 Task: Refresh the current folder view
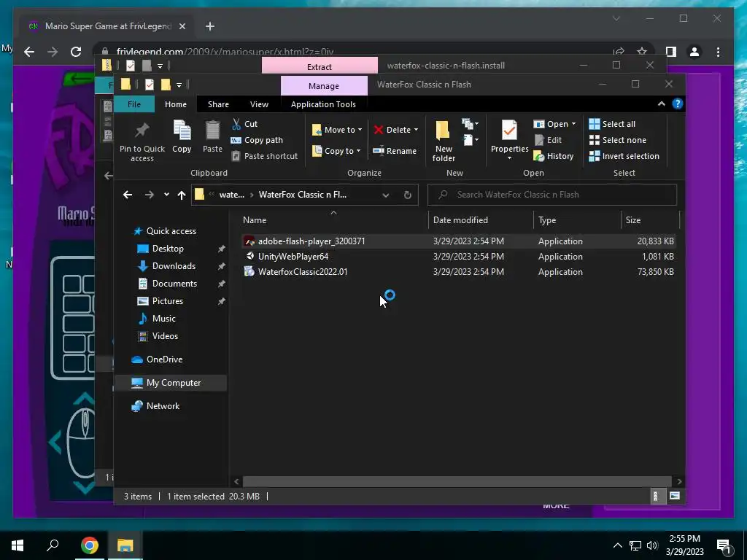point(407,195)
